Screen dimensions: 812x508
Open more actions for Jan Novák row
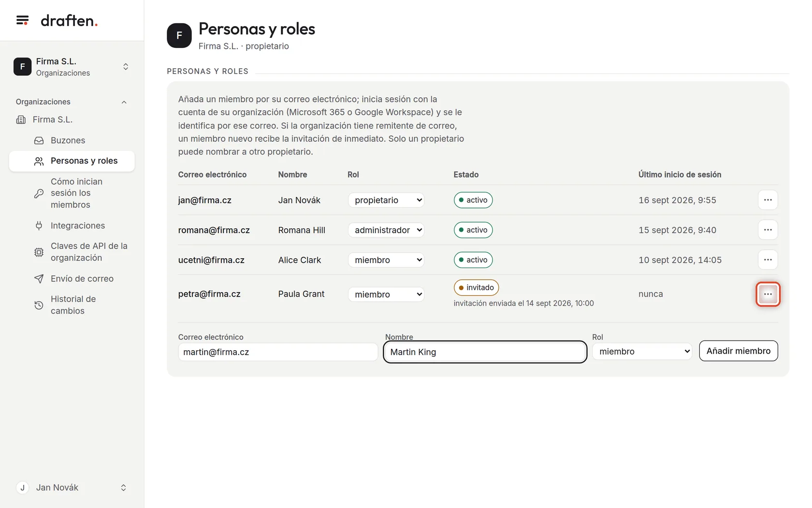pyautogui.click(x=768, y=200)
